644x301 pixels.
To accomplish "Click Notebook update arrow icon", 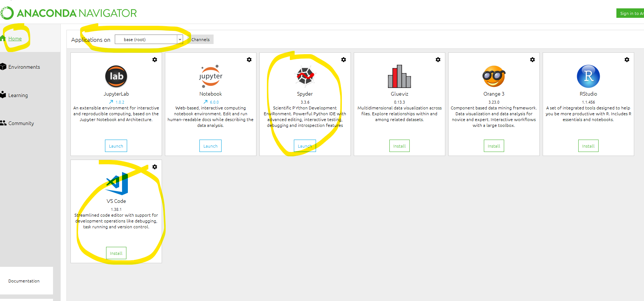I will click(206, 102).
